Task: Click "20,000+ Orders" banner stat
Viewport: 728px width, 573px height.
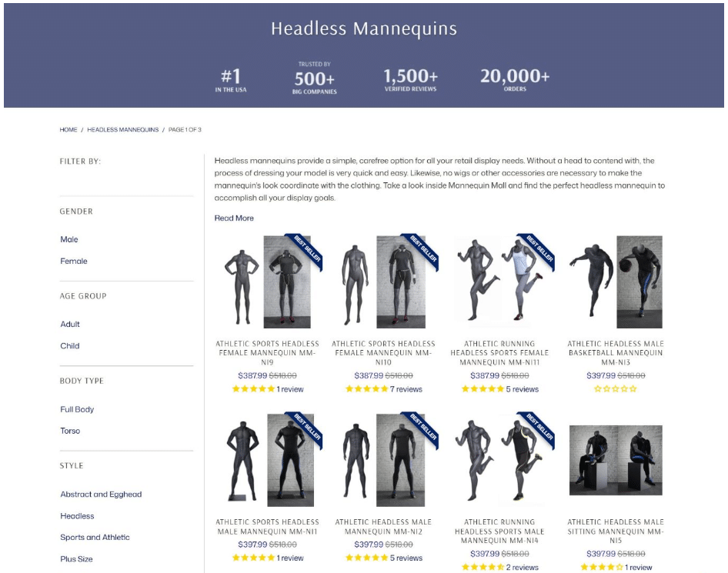Action: tap(515, 79)
